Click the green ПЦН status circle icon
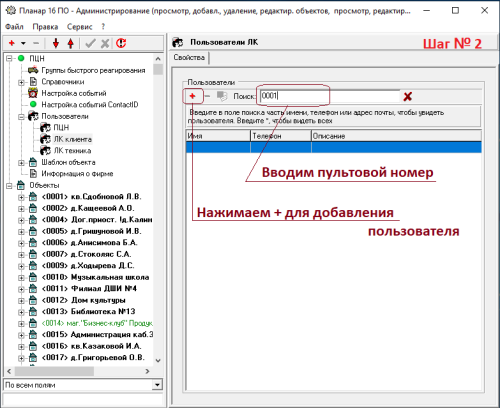The width and height of the screenshot is (500, 408). 21,58
